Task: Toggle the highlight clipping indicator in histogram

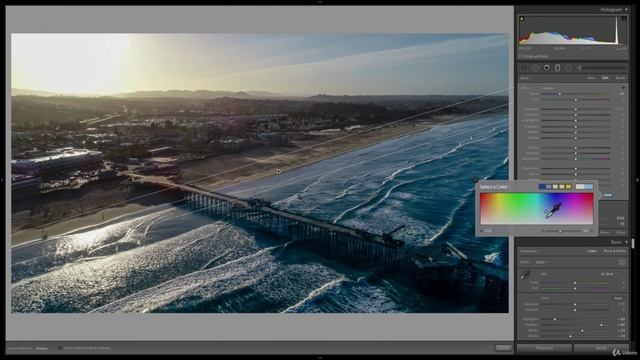Action: click(x=624, y=19)
